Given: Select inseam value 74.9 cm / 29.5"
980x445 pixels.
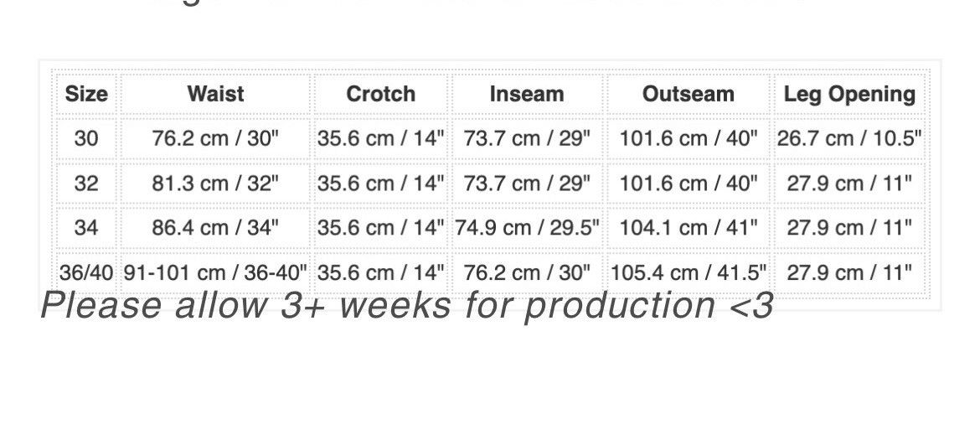Looking at the screenshot, I should click(x=527, y=227).
